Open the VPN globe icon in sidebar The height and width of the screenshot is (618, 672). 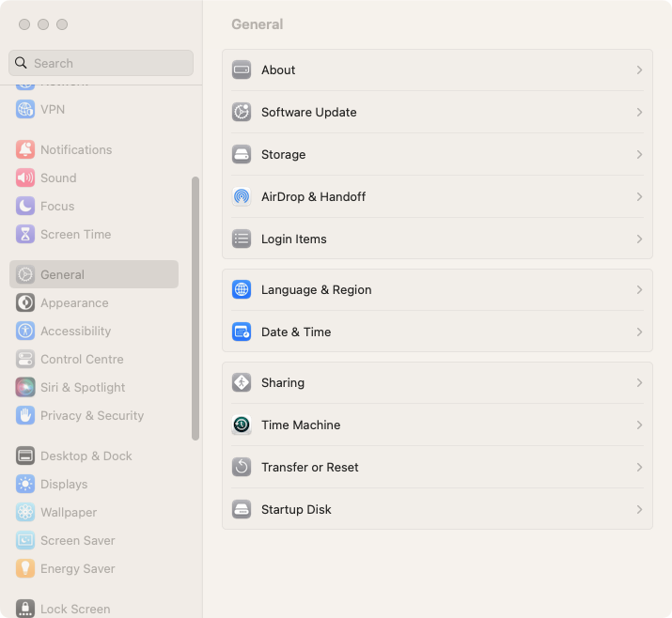25,109
